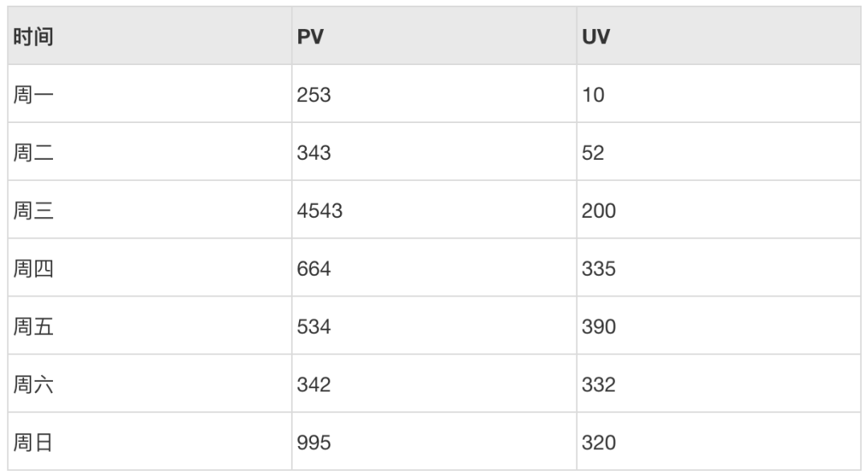Click the UV value 332
868x475 pixels.
click(x=599, y=384)
